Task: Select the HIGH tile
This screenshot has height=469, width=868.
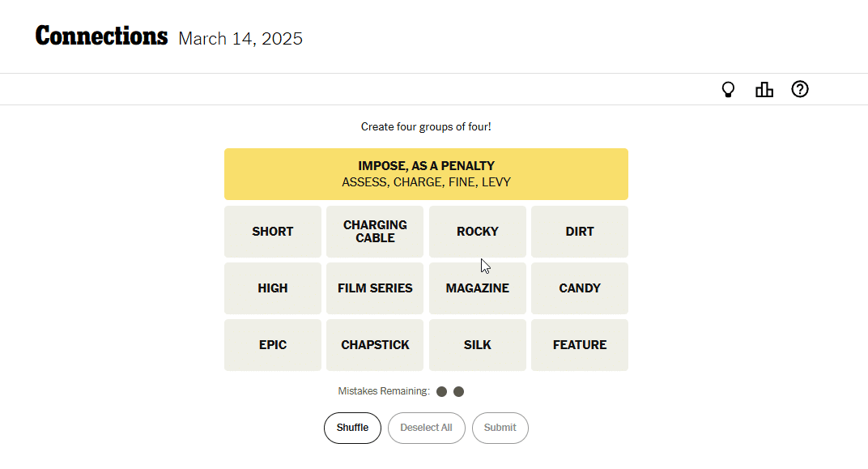Action: 273,288
